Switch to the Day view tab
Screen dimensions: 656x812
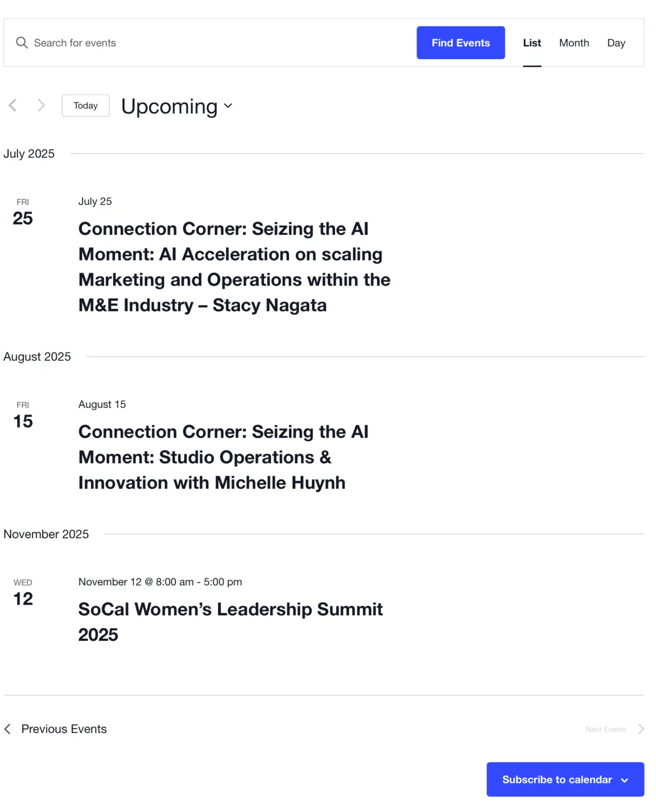pos(616,43)
